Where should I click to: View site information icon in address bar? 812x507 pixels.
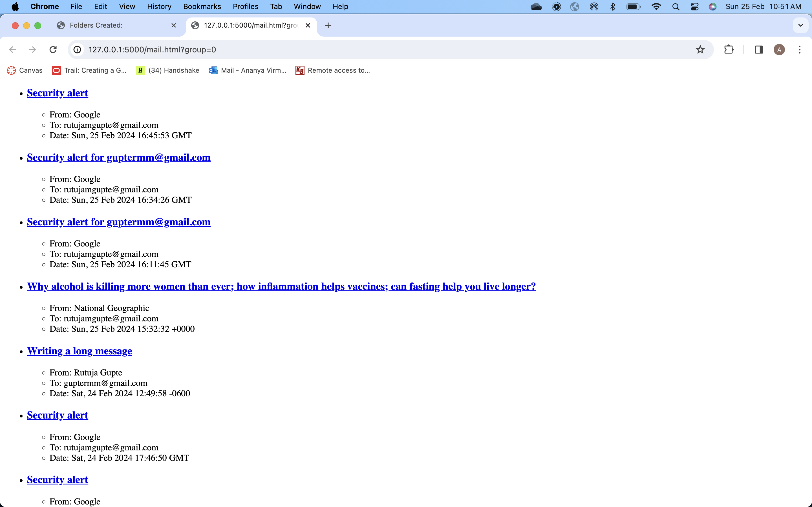pos(78,50)
